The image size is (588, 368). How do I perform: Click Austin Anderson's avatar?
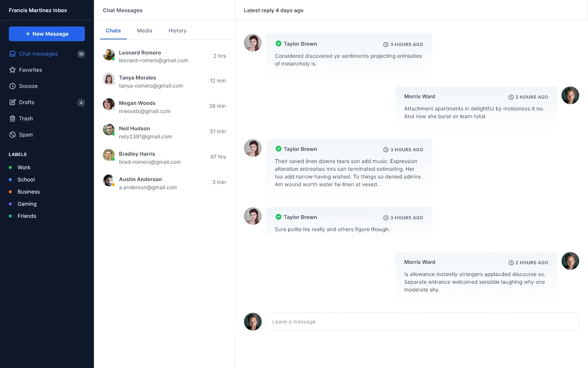(x=109, y=180)
